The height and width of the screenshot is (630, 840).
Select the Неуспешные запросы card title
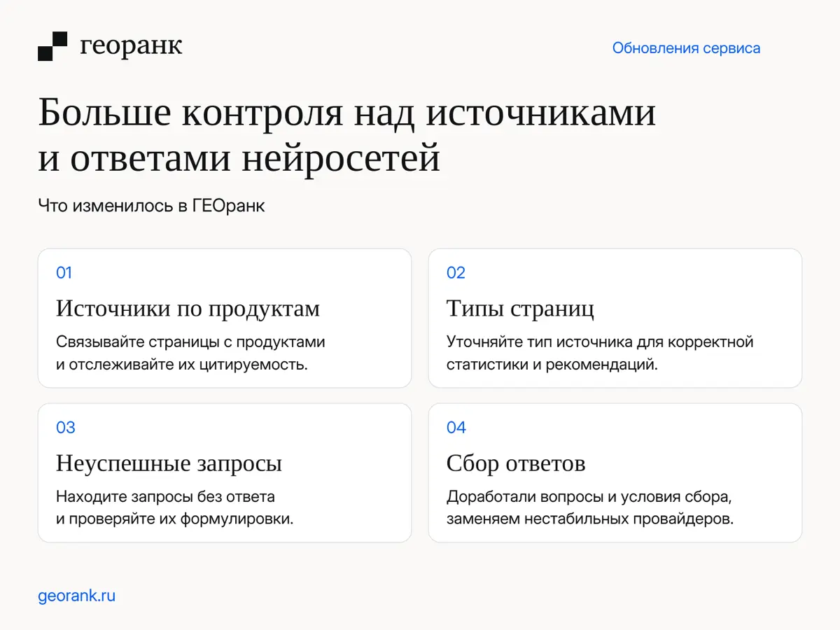169,463
